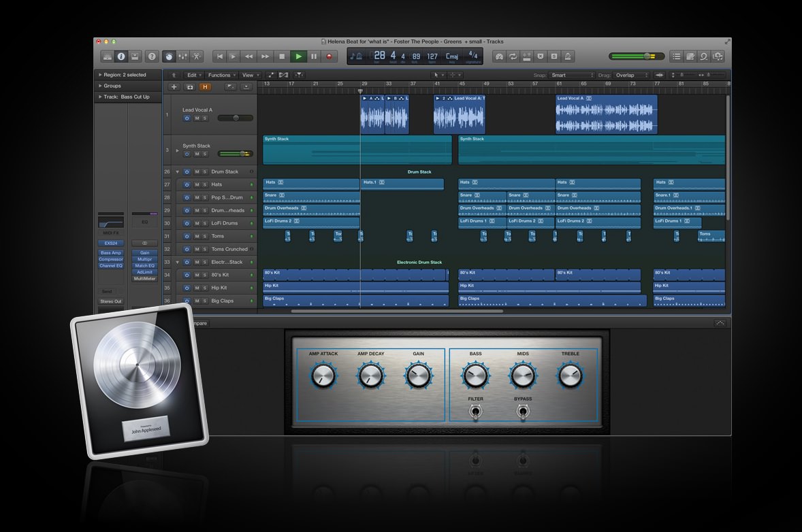Toggle global Solo S button
This screenshot has height=532, width=802.
pyautogui.click(x=554, y=56)
